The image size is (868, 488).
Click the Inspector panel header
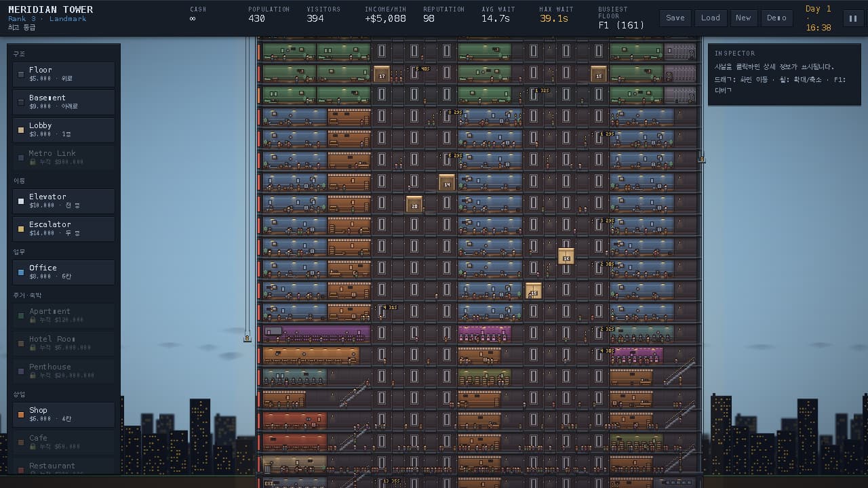coord(734,53)
